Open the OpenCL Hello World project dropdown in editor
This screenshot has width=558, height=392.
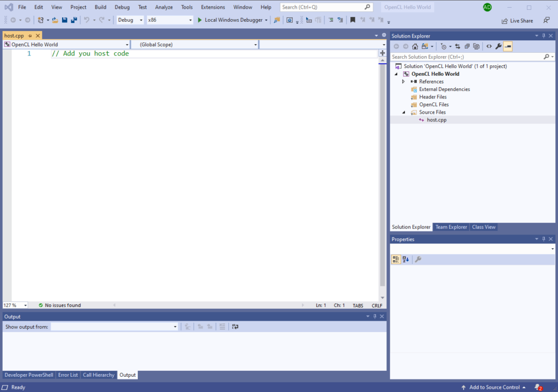[x=66, y=45]
